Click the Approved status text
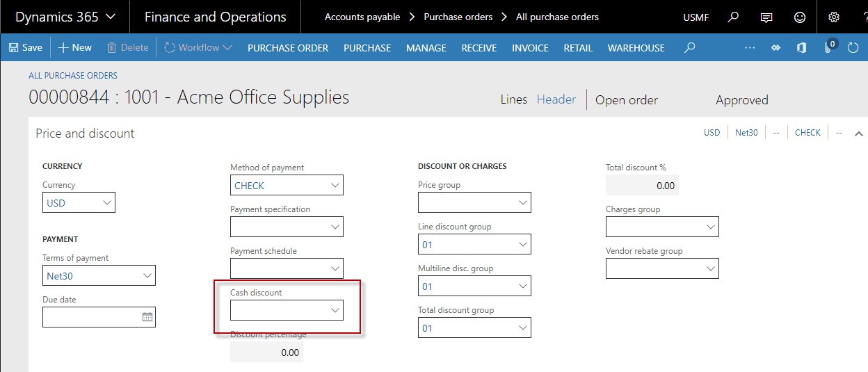This screenshot has height=372, width=868. tap(742, 100)
